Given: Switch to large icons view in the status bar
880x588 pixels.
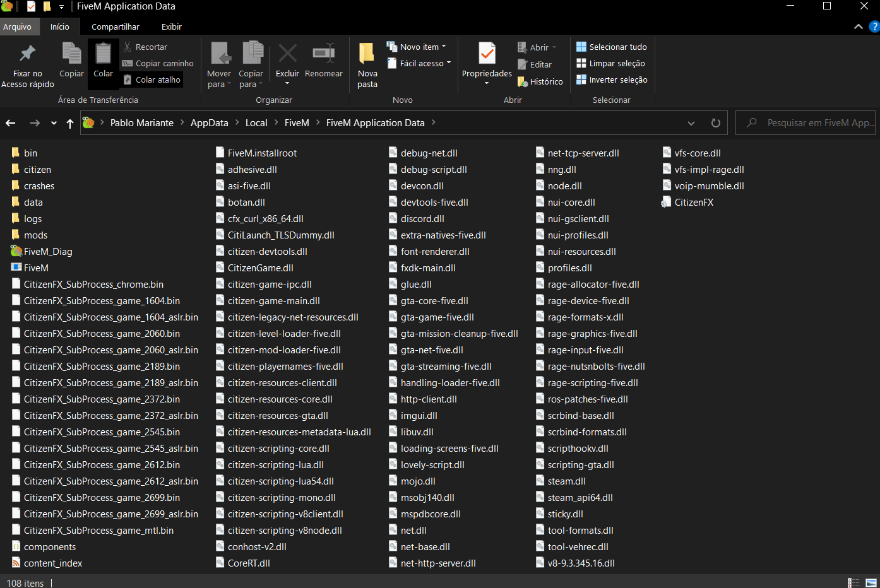Looking at the screenshot, I should point(871,583).
